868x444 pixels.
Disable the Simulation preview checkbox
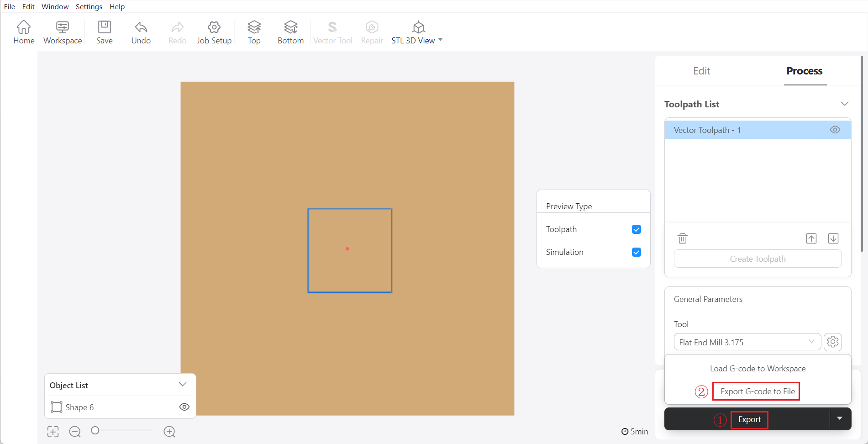click(636, 252)
